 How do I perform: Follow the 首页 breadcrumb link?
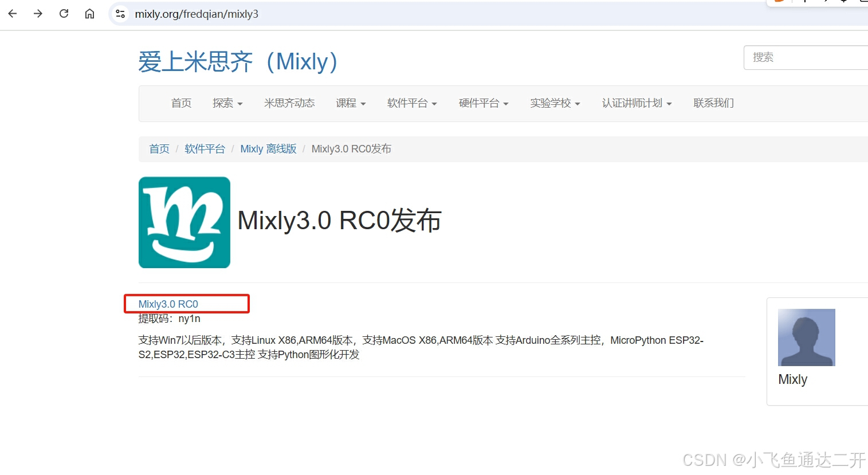coord(159,149)
